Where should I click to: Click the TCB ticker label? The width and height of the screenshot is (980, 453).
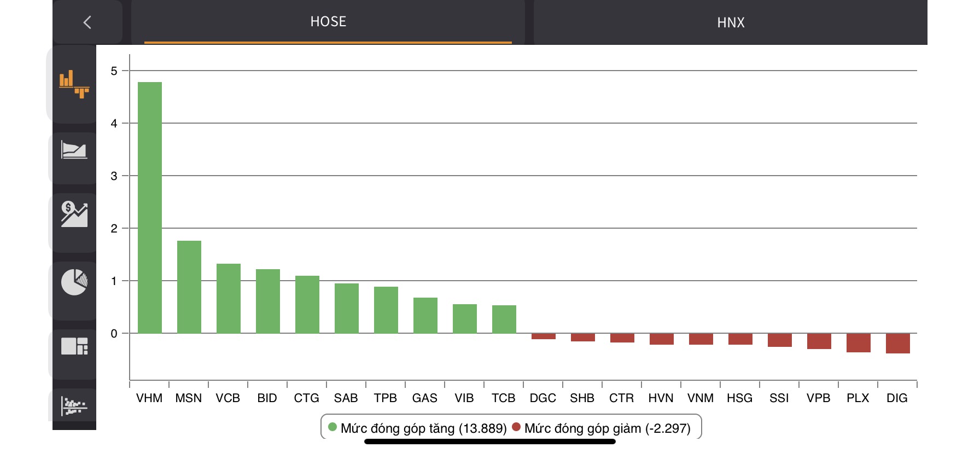pyautogui.click(x=504, y=398)
